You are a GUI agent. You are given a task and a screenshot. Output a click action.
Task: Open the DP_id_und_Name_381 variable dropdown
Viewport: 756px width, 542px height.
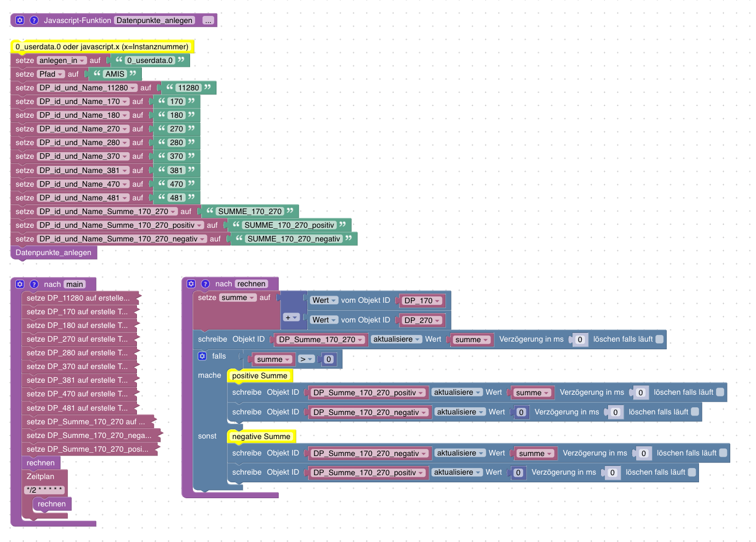[83, 170]
